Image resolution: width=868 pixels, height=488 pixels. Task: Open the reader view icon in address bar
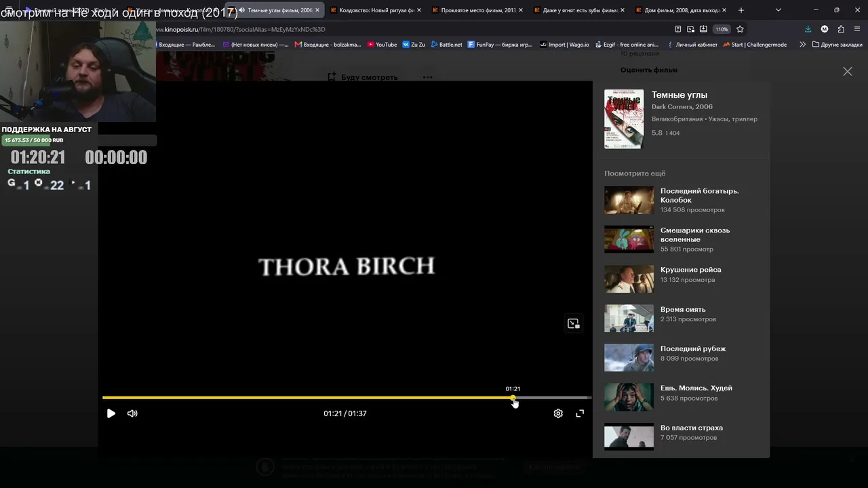point(678,29)
